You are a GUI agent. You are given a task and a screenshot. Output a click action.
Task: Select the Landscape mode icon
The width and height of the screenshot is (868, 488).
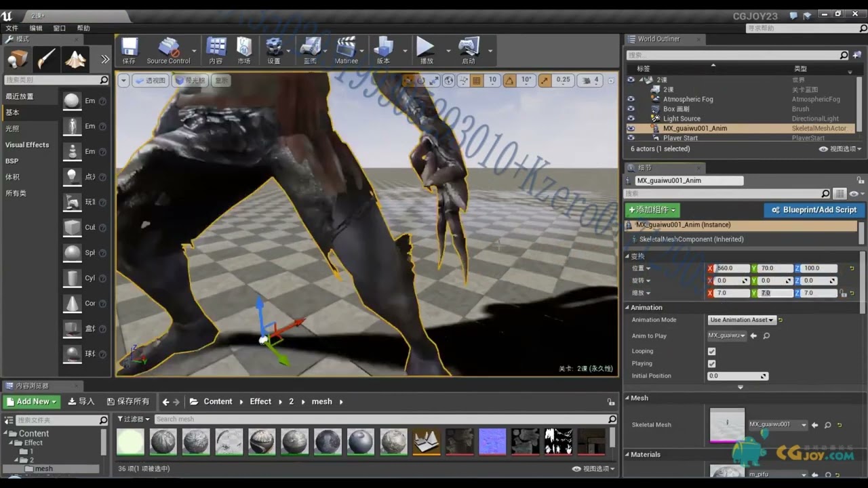pyautogui.click(x=75, y=60)
